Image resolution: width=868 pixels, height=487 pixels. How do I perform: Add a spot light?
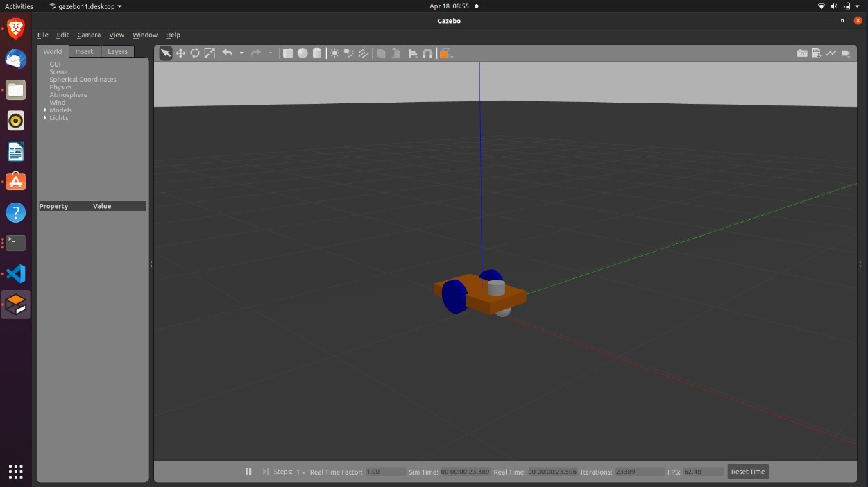[349, 53]
